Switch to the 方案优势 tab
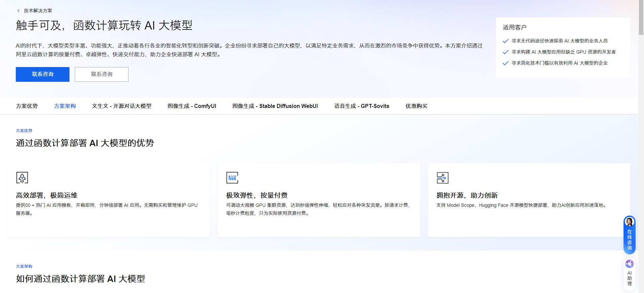The image size is (644, 293). 27,106
